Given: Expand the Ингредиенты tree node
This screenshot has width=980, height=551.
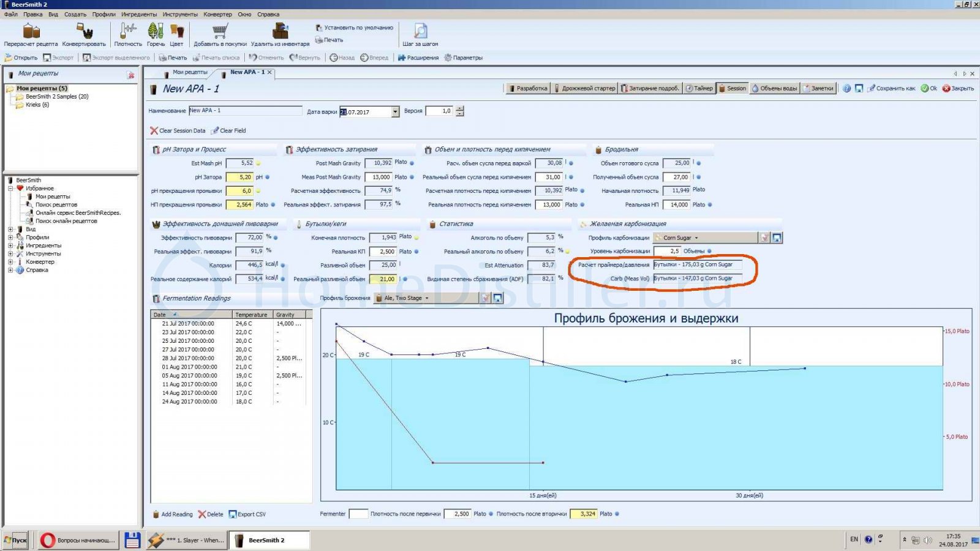Looking at the screenshot, I should 10,246.
